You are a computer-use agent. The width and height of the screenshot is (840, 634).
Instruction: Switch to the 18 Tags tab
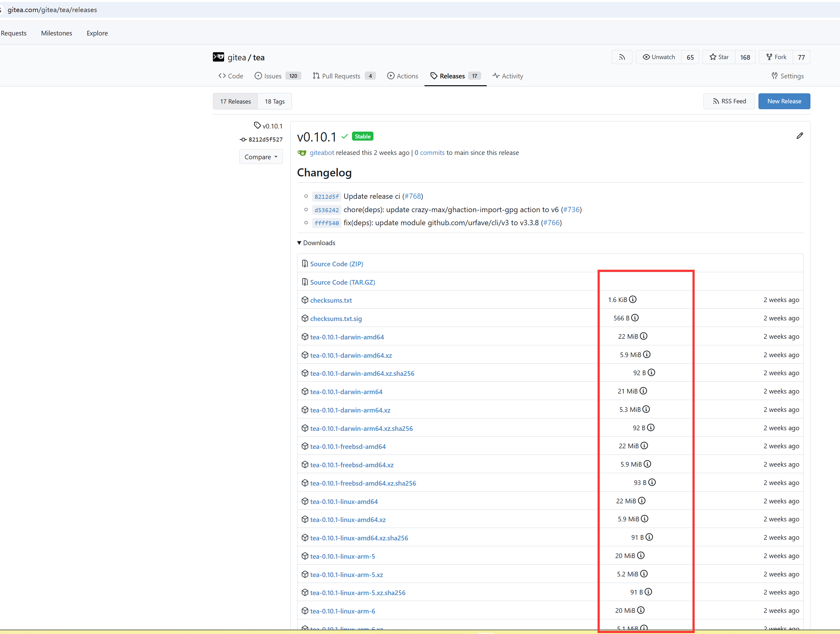(x=275, y=101)
